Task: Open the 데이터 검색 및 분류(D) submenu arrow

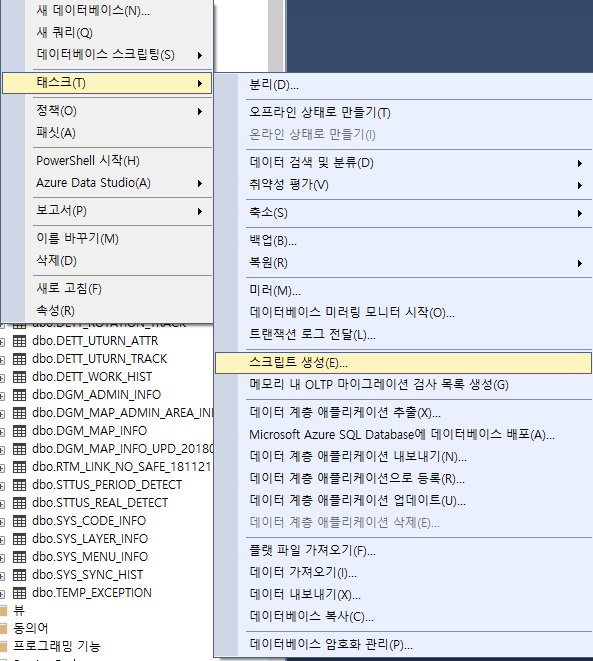Action: [x=580, y=163]
